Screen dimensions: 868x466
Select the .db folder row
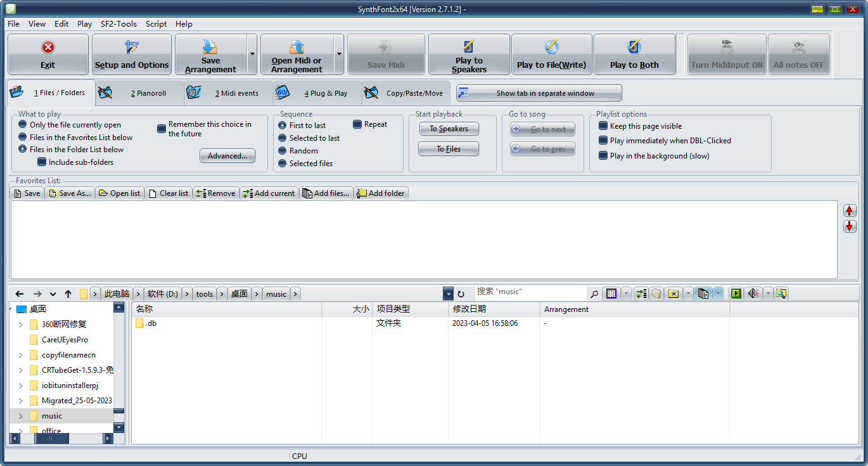(431, 323)
